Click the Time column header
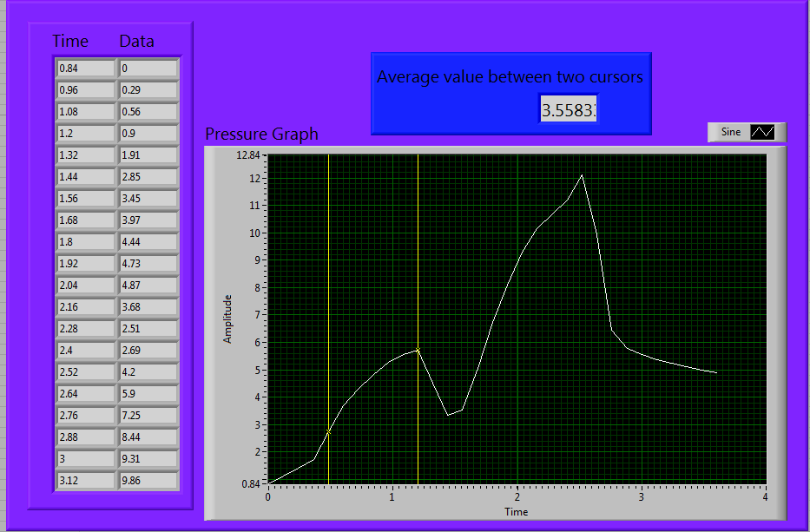The height and width of the screenshot is (532, 810). tap(70, 42)
